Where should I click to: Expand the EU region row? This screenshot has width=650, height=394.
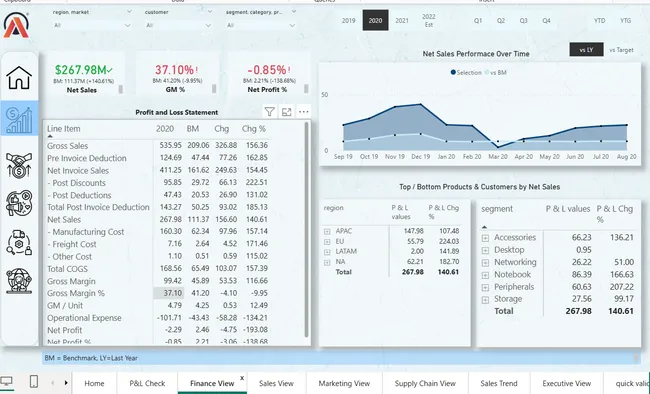point(327,242)
